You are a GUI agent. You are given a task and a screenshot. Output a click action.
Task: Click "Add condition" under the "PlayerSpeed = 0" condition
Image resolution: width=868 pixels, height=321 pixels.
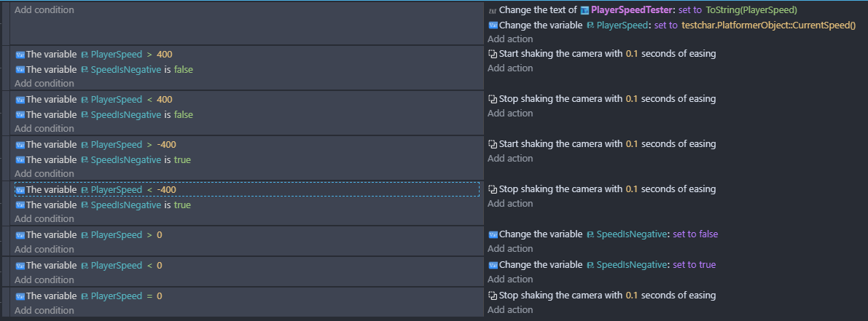coord(44,311)
